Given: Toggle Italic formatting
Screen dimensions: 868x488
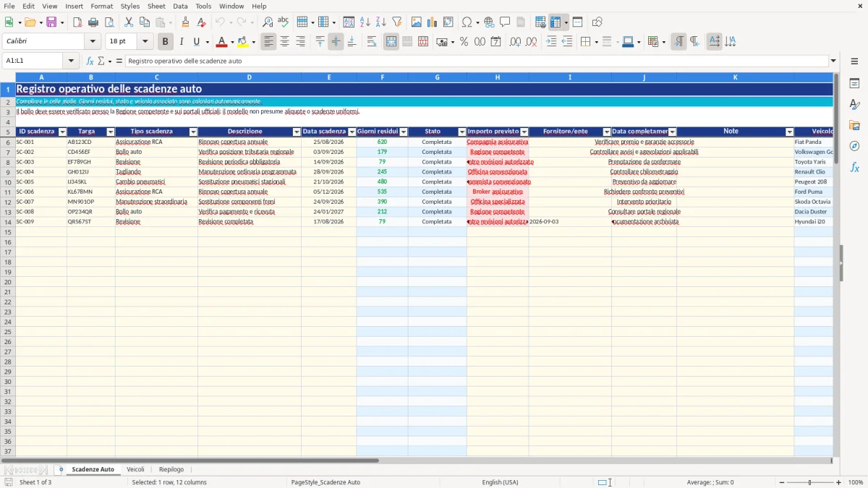Looking at the screenshot, I should click(182, 42).
